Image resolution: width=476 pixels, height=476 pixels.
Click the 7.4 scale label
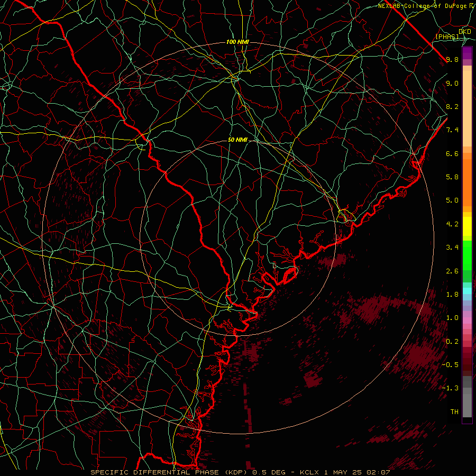(x=452, y=130)
